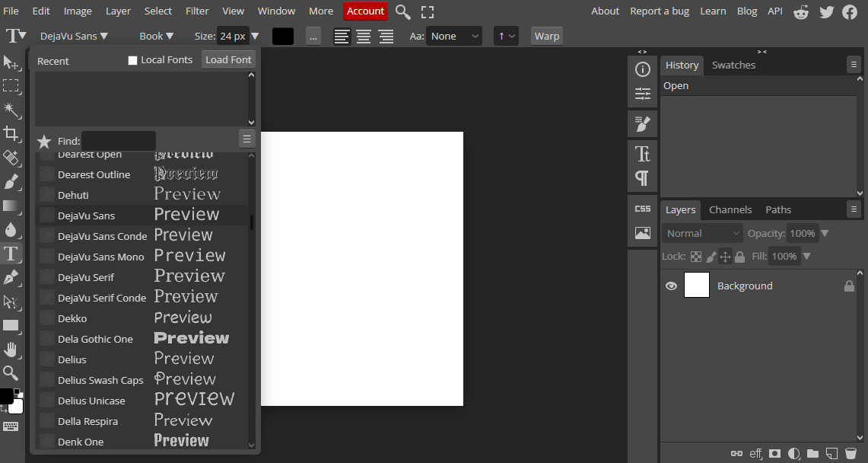The width and height of the screenshot is (868, 463).
Task: Open the Learn link
Action: tap(713, 11)
